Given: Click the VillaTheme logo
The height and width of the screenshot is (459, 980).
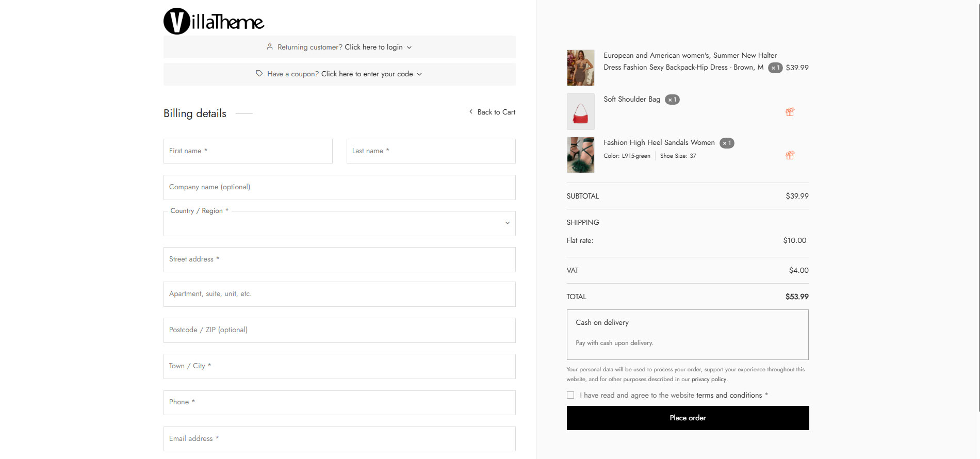Looking at the screenshot, I should (214, 21).
